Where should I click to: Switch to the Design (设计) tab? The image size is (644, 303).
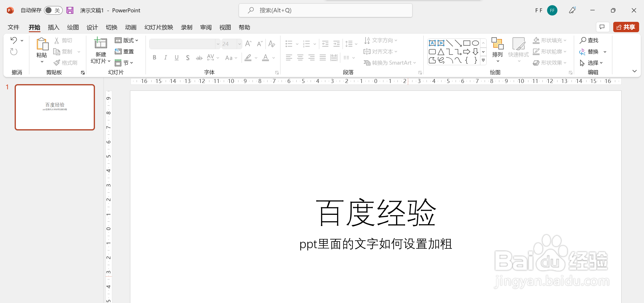92,27
